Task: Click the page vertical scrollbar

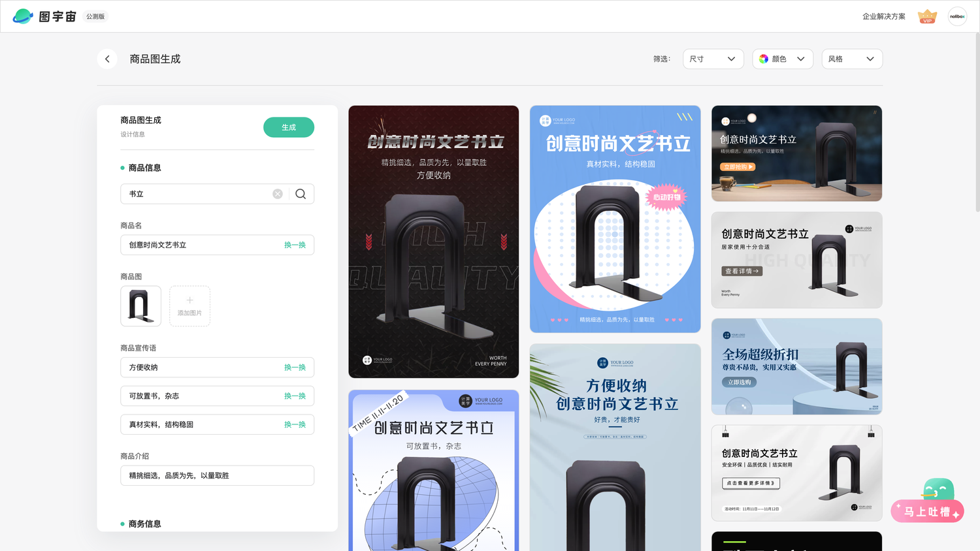Action: pyautogui.click(x=977, y=124)
